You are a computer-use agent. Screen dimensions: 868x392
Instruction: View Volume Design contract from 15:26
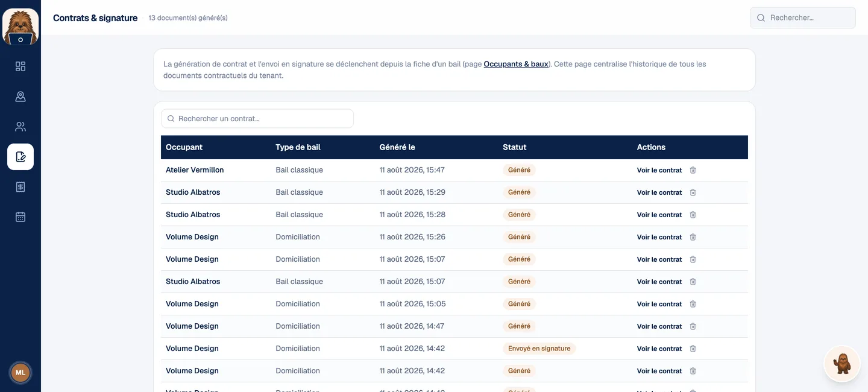pyautogui.click(x=659, y=237)
